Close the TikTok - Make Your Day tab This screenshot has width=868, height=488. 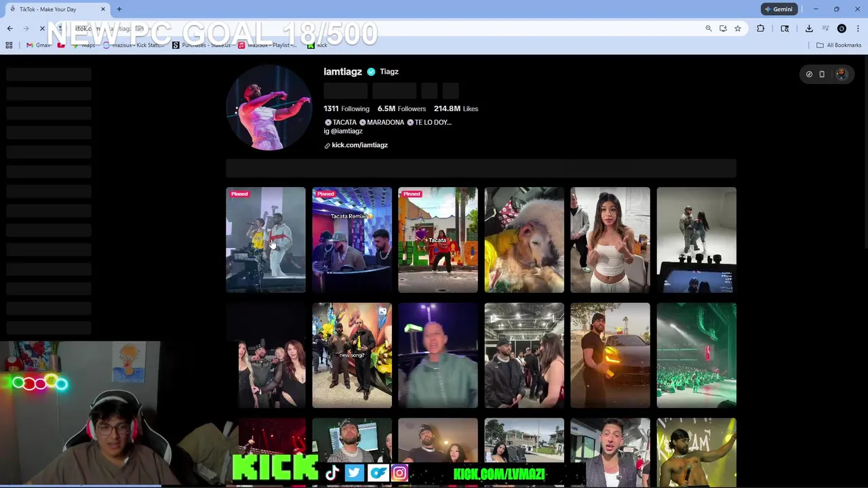(x=103, y=9)
